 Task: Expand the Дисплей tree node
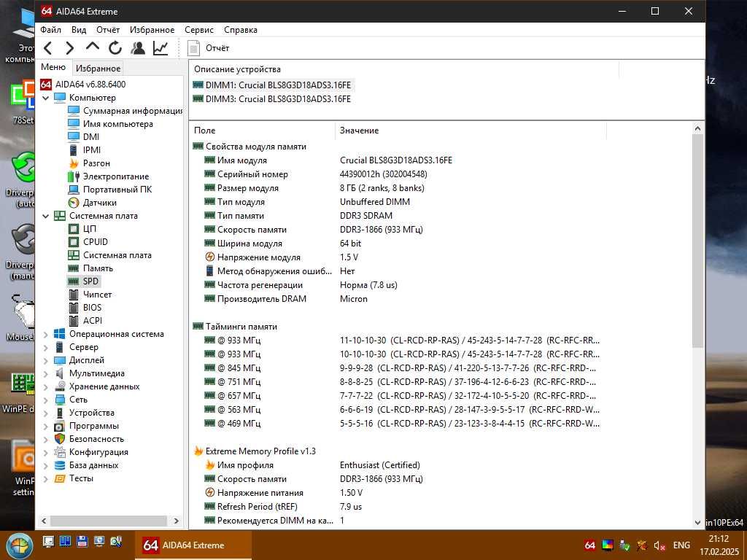[x=46, y=360]
